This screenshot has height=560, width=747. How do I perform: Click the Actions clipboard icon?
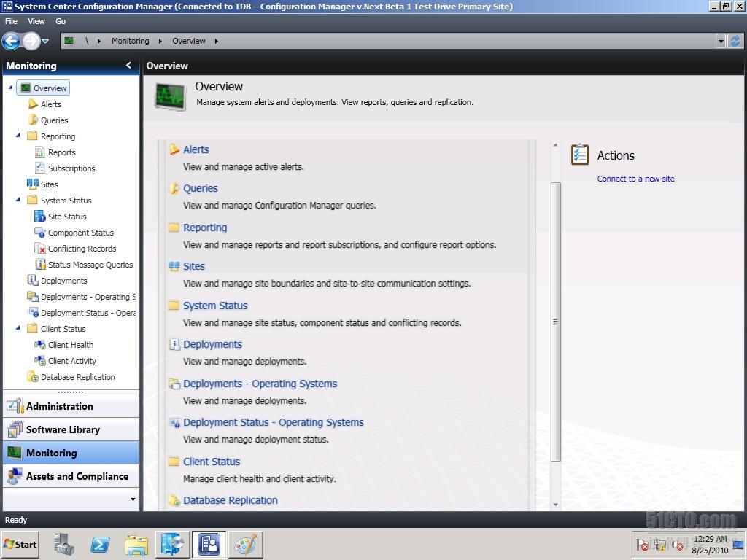pyautogui.click(x=580, y=155)
